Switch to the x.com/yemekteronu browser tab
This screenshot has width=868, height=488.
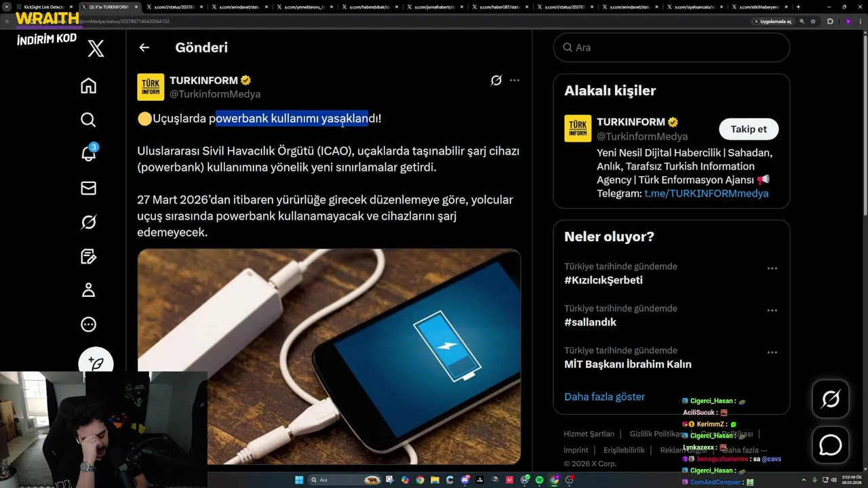pos(304,7)
